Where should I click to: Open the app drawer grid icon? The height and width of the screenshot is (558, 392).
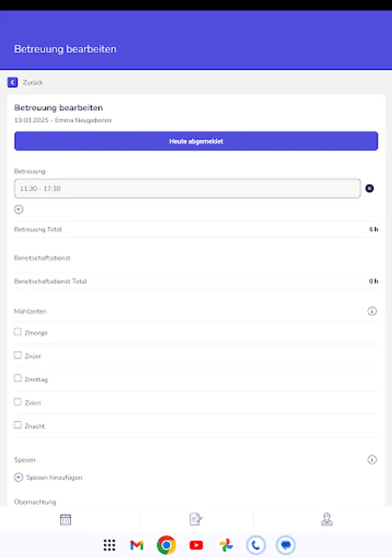tap(109, 545)
